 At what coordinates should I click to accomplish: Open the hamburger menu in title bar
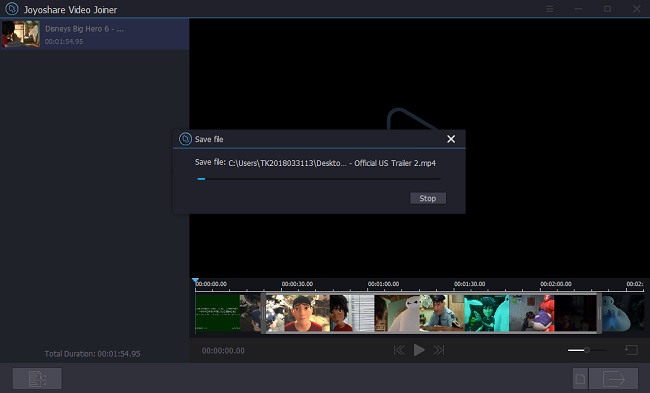(x=550, y=9)
